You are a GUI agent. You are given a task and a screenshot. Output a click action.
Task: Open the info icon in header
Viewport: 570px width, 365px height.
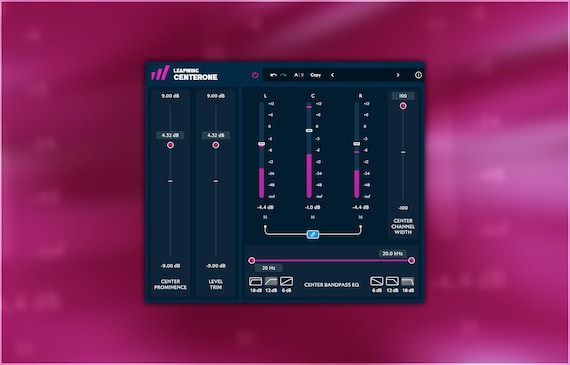418,75
